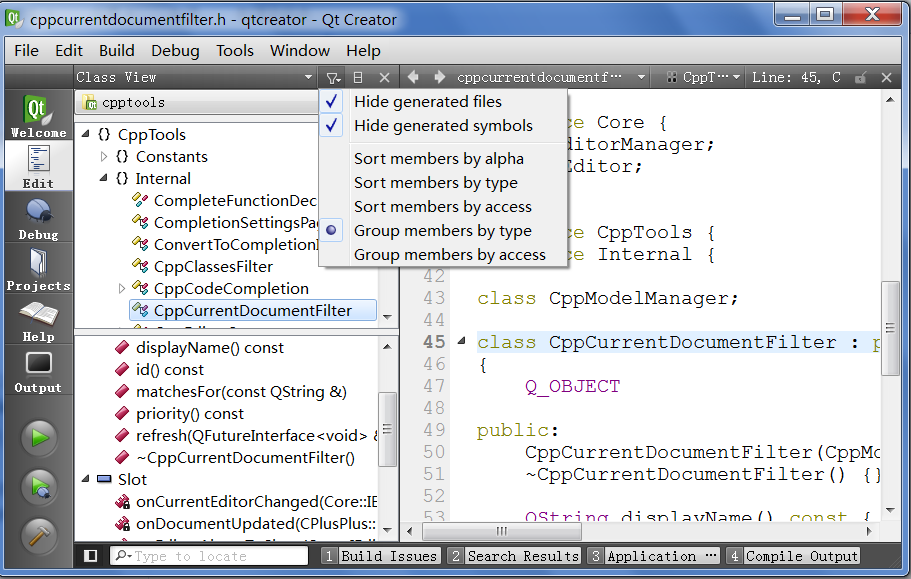The height and width of the screenshot is (579, 911).
Task: Click the Slot group icon
Action: click(105, 479)
